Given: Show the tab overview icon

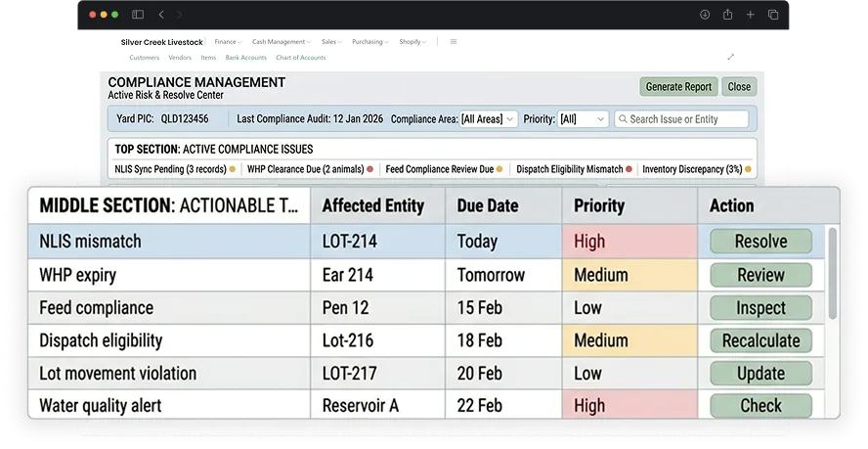Looking at the screenshot, I should point(773,15).
